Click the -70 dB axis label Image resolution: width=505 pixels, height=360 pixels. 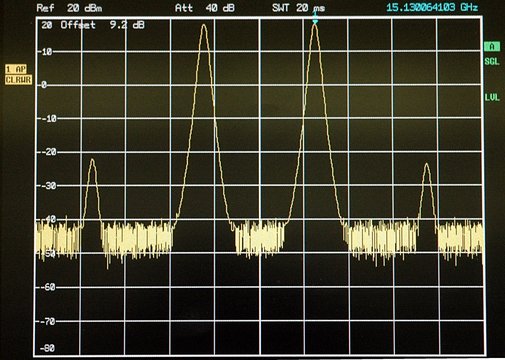[x=48, y=321]
